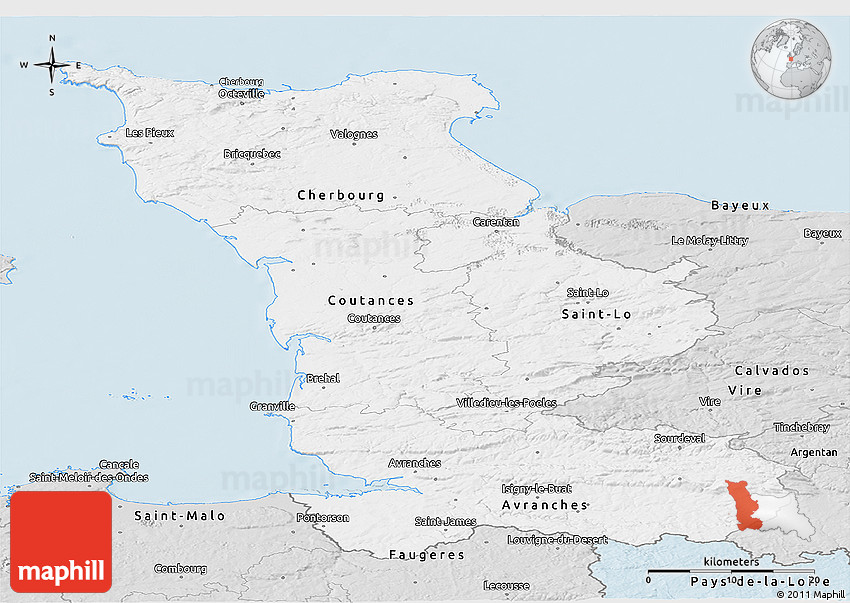Select the small Avranches town label near the bay
Viewport: 850px width, 603px height.
(415, 463)
